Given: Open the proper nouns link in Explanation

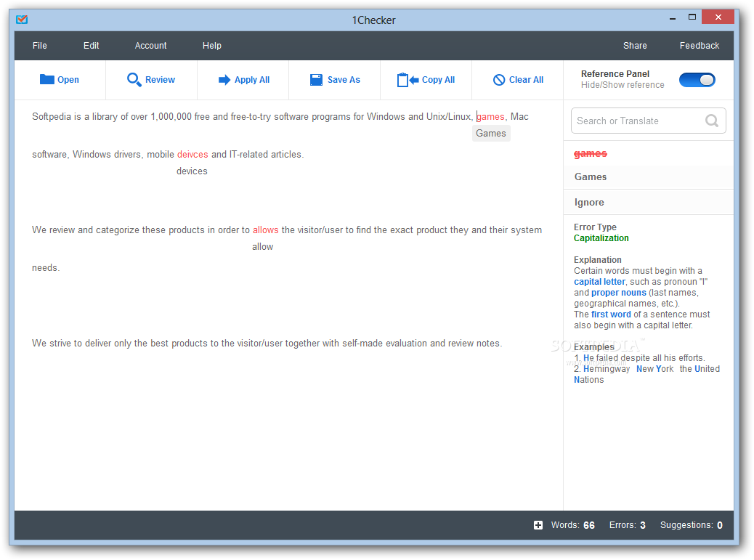Looking at the screenshot, I should pos(618,293).
